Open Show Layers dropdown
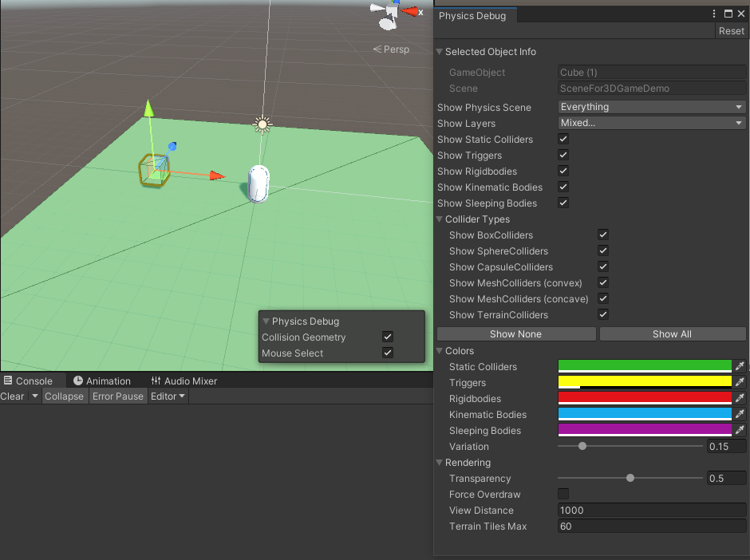Image resolution: width=750 pixels, height=560 pixels. [652, 123]
